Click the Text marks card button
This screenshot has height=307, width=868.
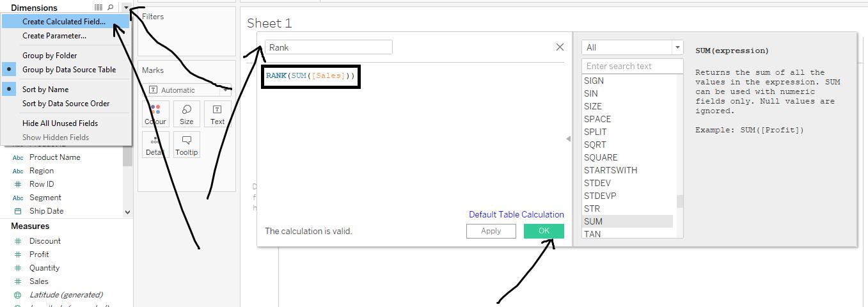click(217, 114)
